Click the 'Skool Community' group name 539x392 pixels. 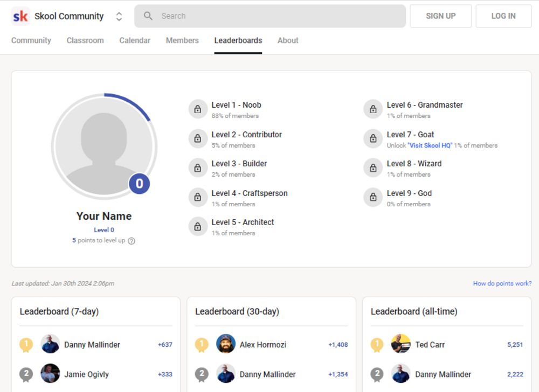pos(69,16)
